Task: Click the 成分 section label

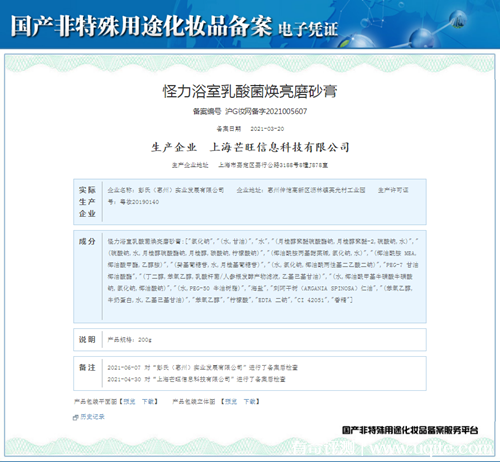Action: [x=87, y=241]
